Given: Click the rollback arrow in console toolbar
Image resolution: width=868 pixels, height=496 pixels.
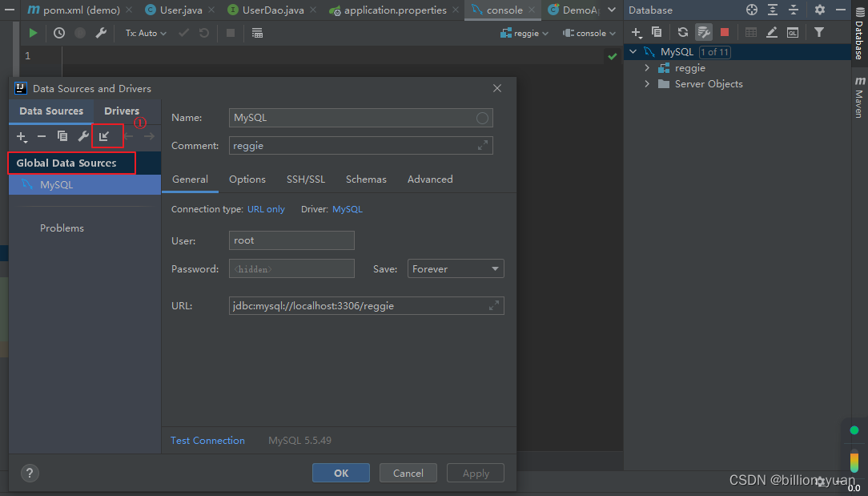Looking at the screenshot, I should (204, 33).
